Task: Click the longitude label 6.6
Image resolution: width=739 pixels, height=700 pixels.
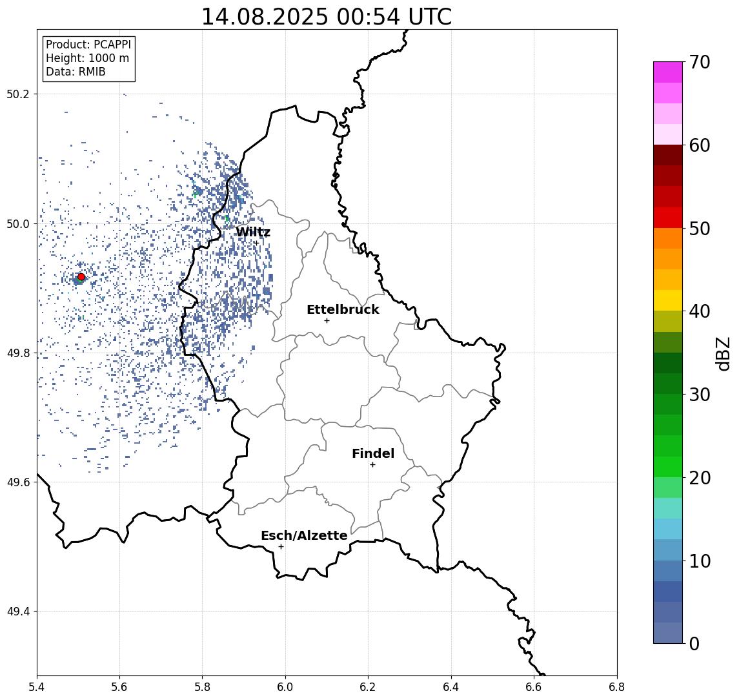Action: tap(534, 687)
